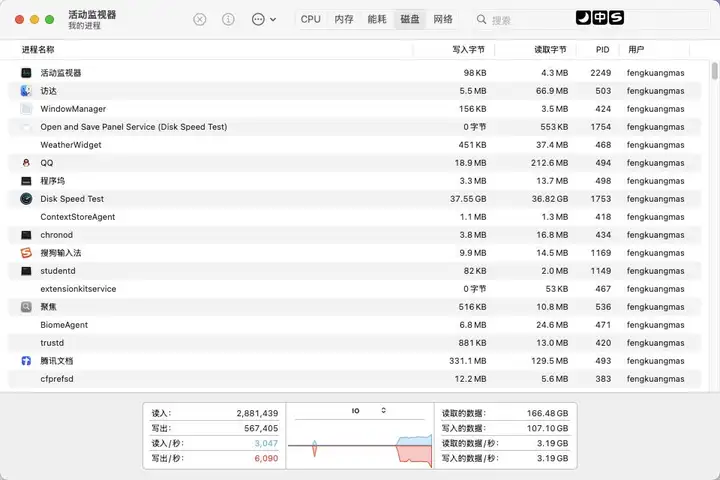Select the 磁盘 tab
This screenshot has width=720, height=480.
tap(410, 19)
